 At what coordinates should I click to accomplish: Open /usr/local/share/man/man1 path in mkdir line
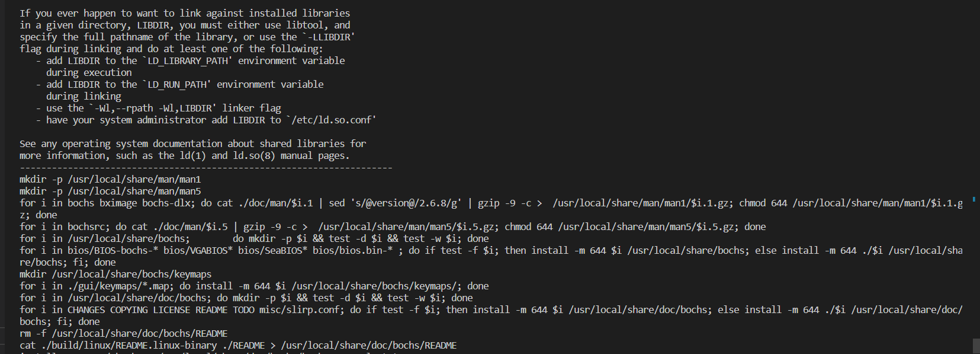pyautogui.click(x=134, y=179)
